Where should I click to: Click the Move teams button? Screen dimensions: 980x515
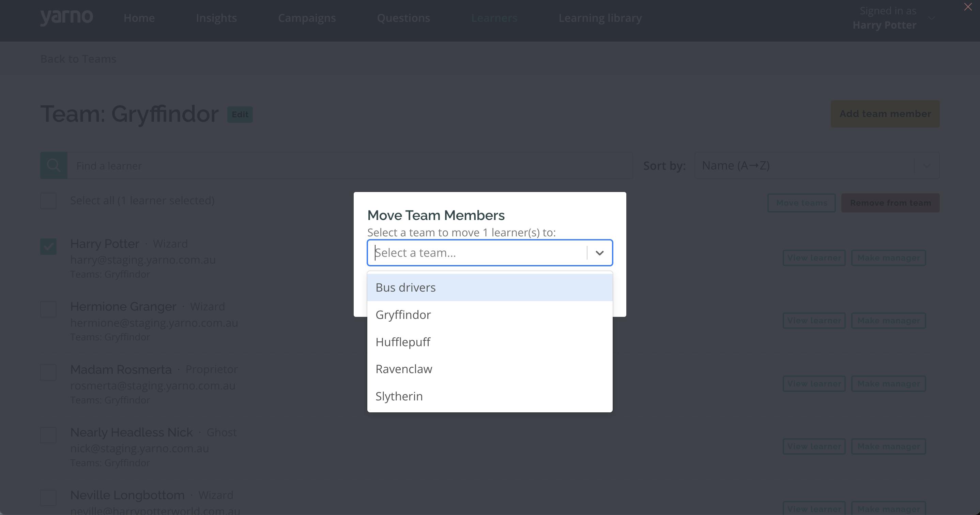801,203
